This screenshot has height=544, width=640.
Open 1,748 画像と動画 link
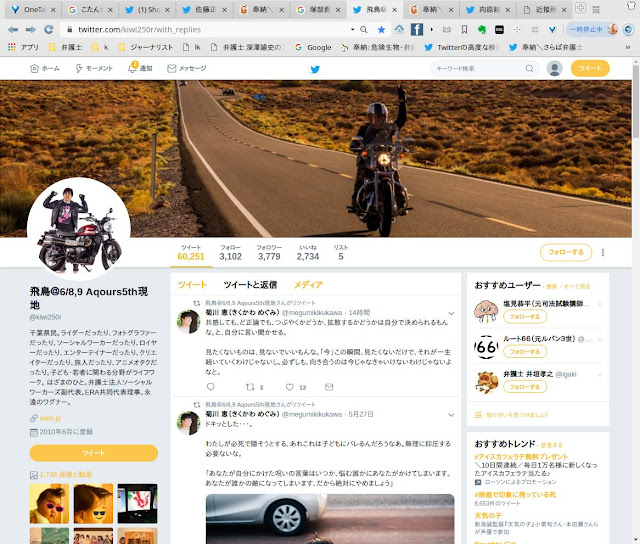65,475
